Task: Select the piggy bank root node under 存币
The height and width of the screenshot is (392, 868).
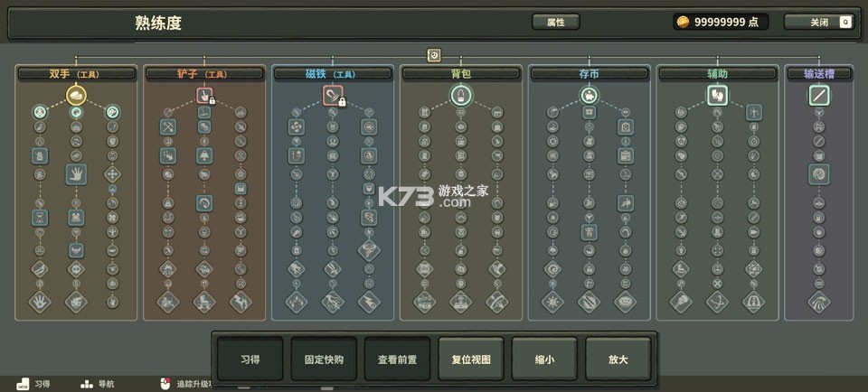Action: coord(589,95)
